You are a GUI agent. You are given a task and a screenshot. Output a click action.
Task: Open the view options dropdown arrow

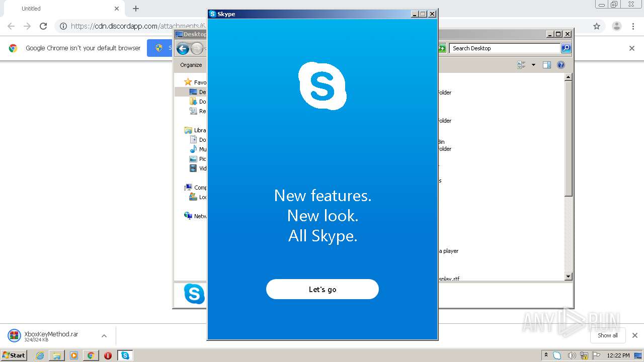533,65
